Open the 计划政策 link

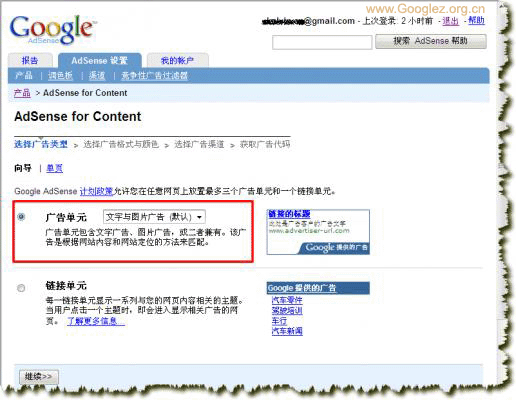[x=97, y=191]
